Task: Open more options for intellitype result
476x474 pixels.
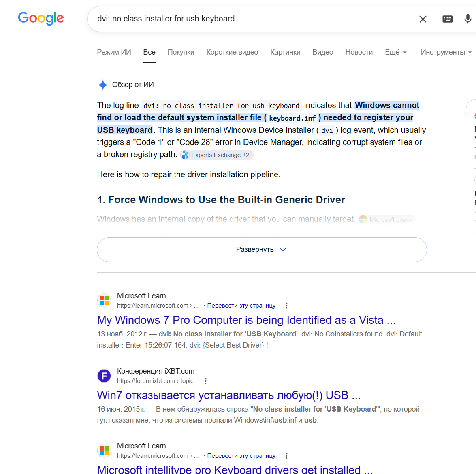Action: pos(286,456)
